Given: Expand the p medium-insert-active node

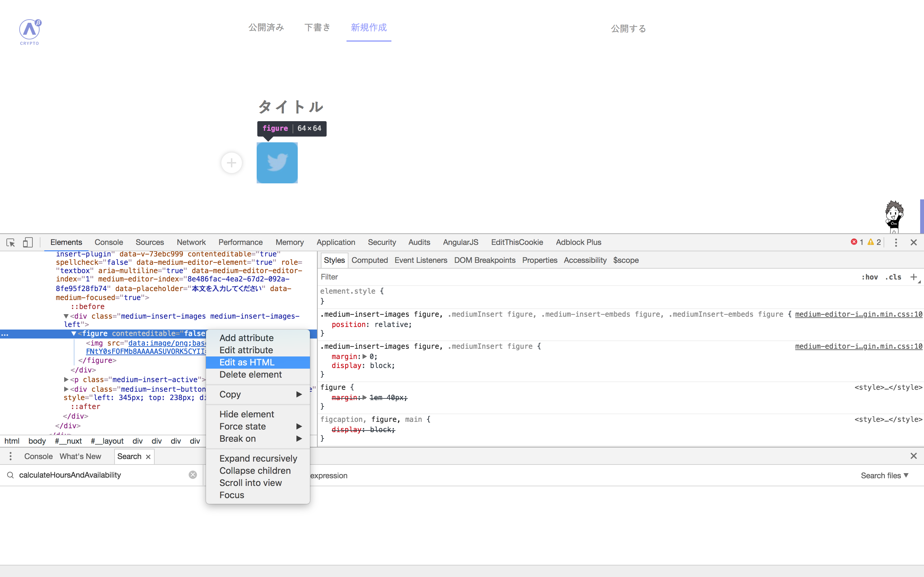Looking at the screenshot, I should click(x=66, y=380).
